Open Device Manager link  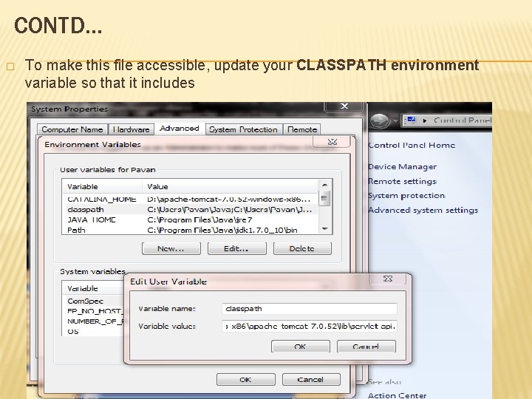[403, 166]
